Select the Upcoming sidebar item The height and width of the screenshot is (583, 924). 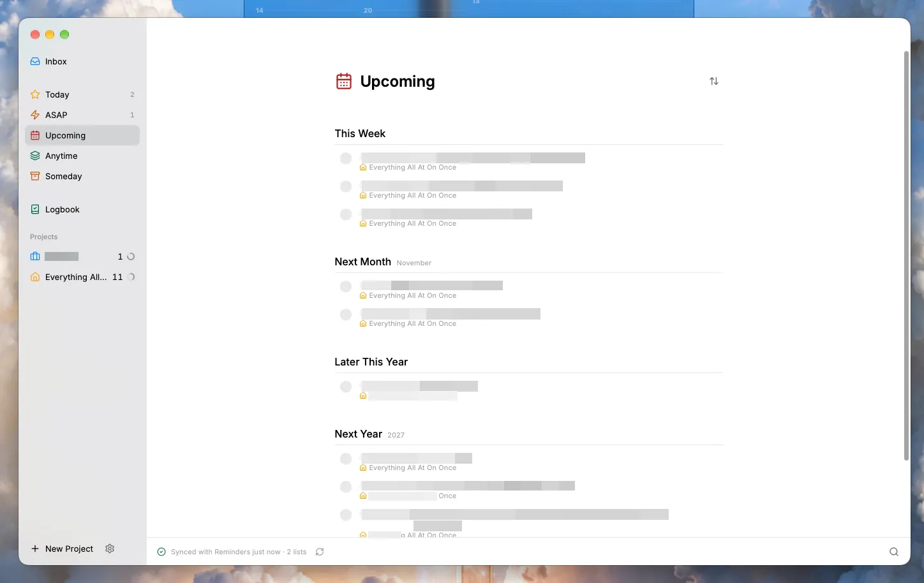pos(82,135)
